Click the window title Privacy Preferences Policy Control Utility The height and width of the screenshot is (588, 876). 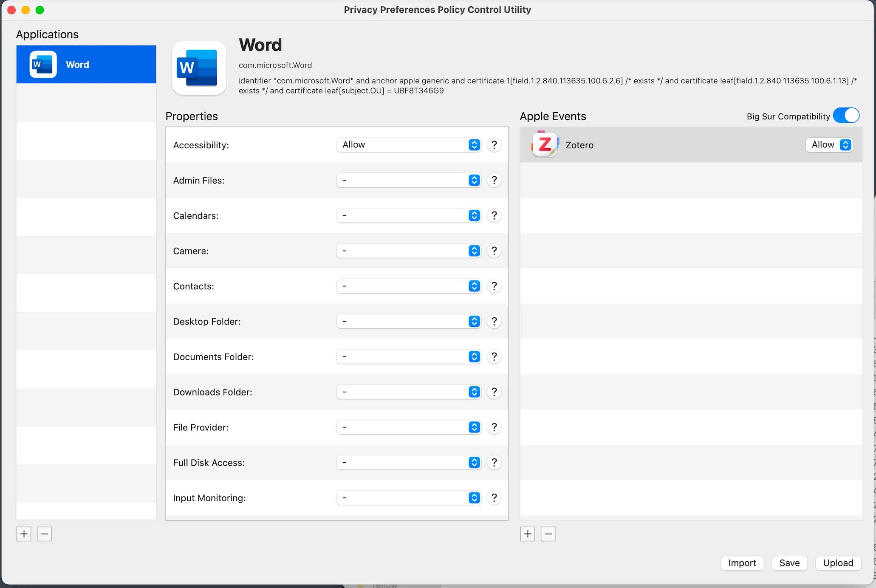click(x=438, y=9)
